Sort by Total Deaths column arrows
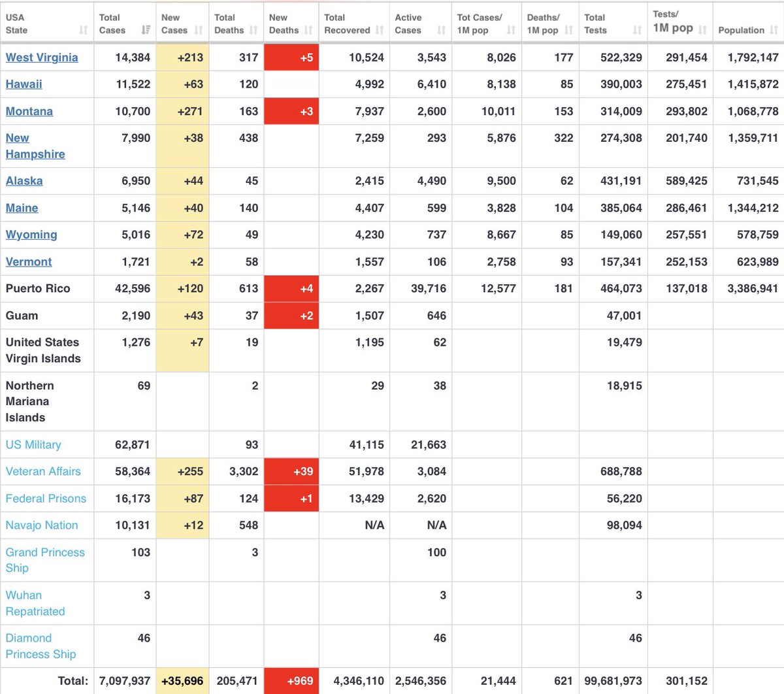The width and height of the screenshot is (784, 694). [x=253, y=30]
